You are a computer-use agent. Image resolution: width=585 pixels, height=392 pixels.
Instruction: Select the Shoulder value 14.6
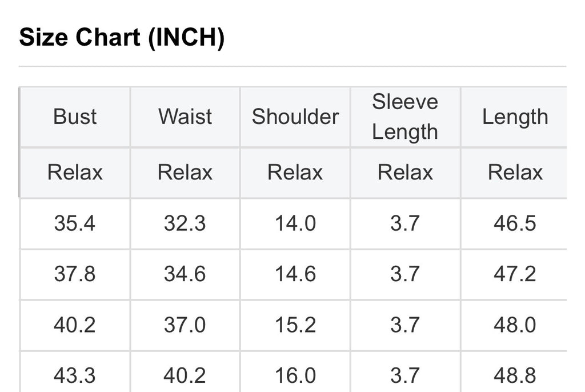(x=295, y=274)
